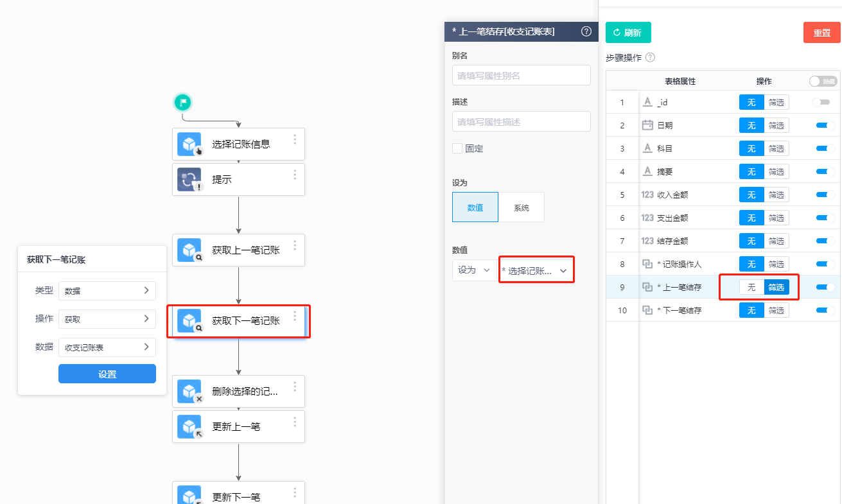Image resolution: width=842 pixels, height=504 pixels.
Task: Open the three-dot menu on 获取上一笔记账 node
Action: 295,245
